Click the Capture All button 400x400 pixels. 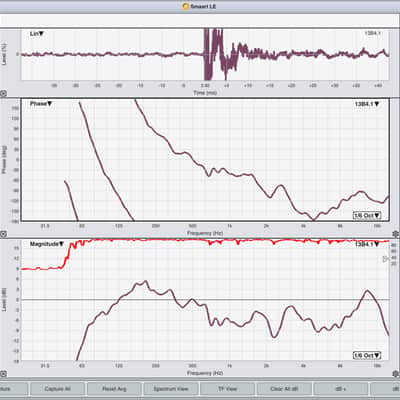(x=58, y=389)
